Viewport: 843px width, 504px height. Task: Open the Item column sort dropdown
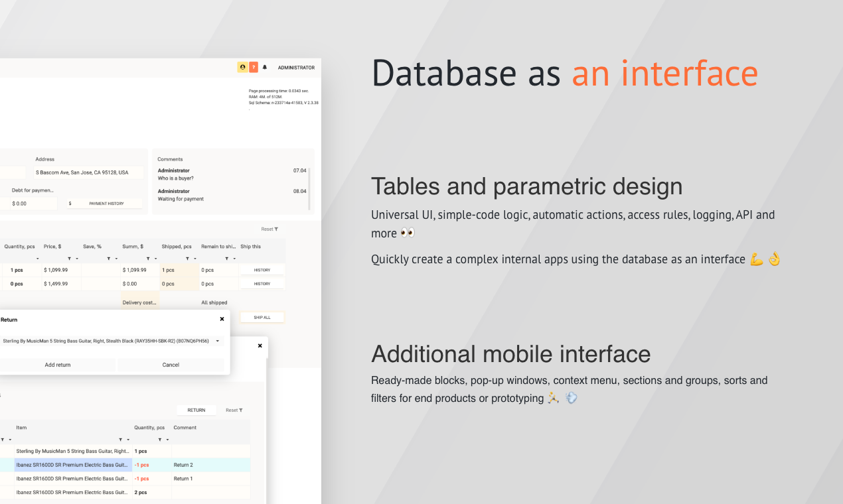128,440
